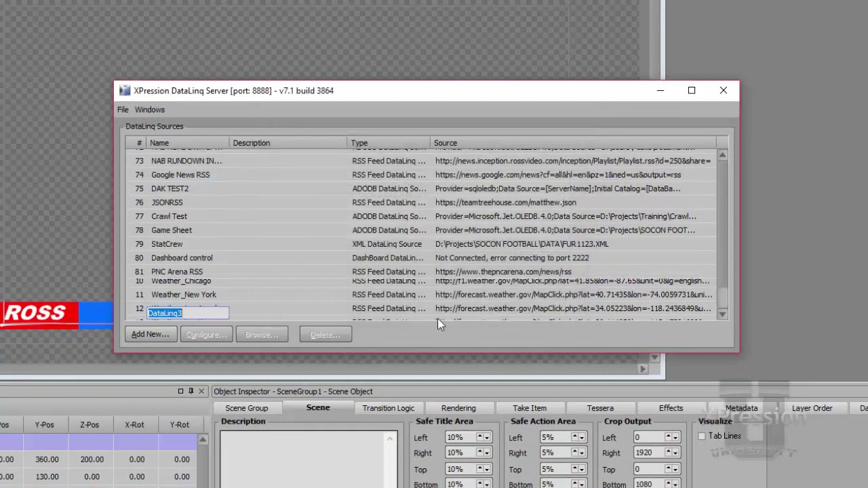Click the XPression DataLinq Server title bar icon
Image resolution: width=868 pixels, height=488 pixels.
pyautogui.click(x=125, y=91)
